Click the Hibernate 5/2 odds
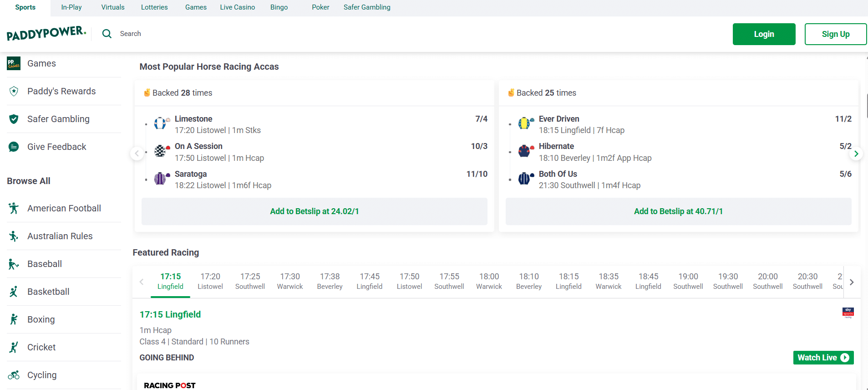The image size is (868, 390). [845, 146]
